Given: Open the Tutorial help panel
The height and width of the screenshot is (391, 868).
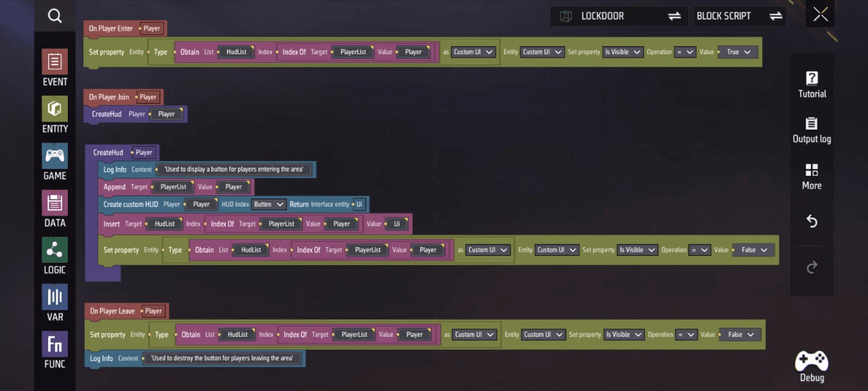Looking at the screenshot, I should [812, 84].
